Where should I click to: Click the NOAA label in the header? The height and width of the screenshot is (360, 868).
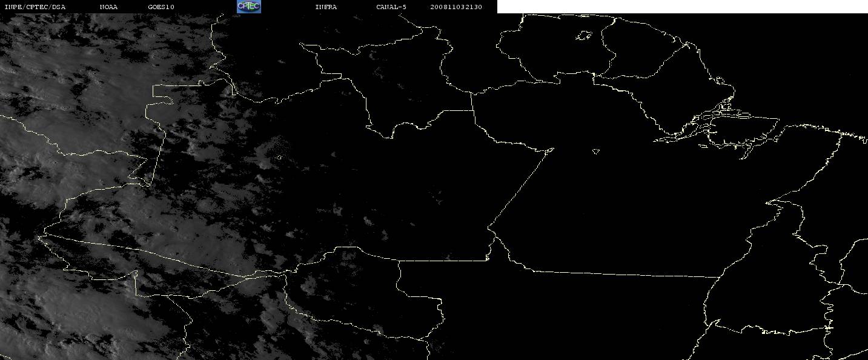pos(108,7)
